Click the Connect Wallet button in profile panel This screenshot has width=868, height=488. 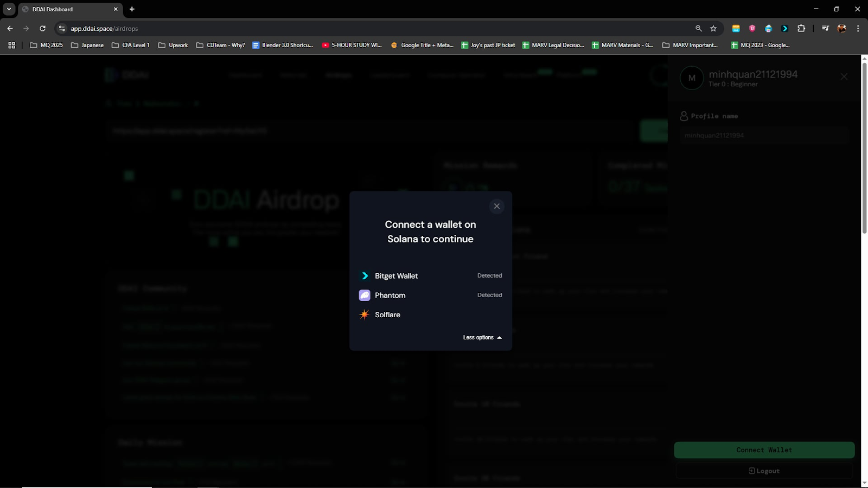(764, 450)
